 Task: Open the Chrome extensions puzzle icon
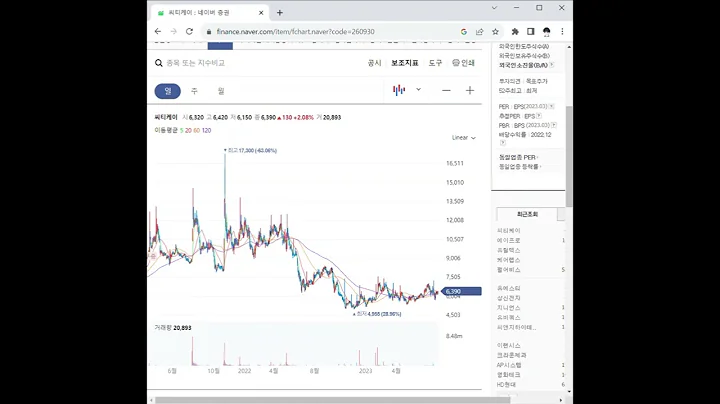click(x=515, y=32)
